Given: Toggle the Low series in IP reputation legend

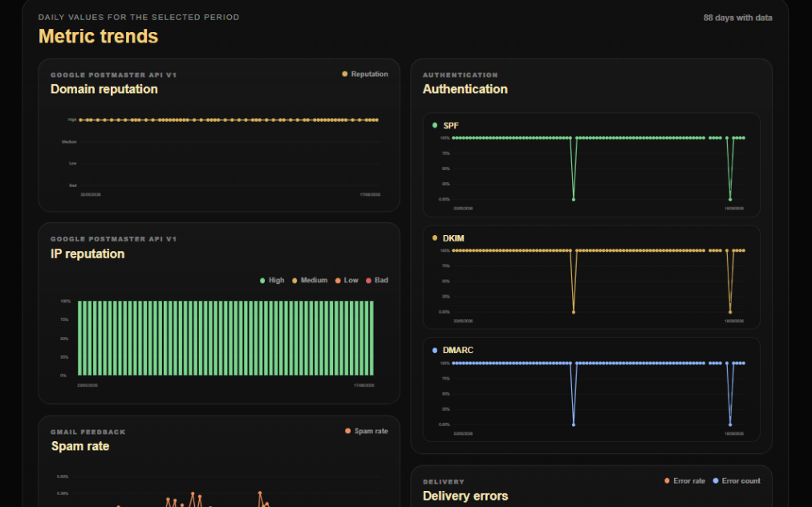Looking at the screenshot, I should click(x=347, y=280).
